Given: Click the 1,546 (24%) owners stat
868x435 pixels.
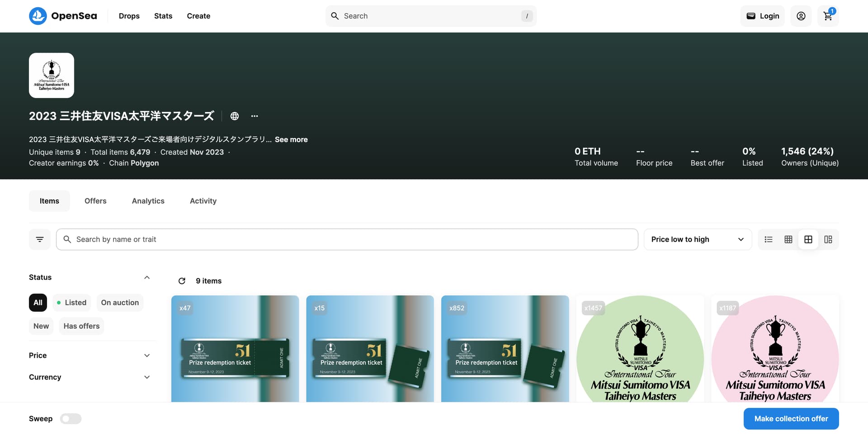Looking at the screenshot, I should tap(810, 157).
